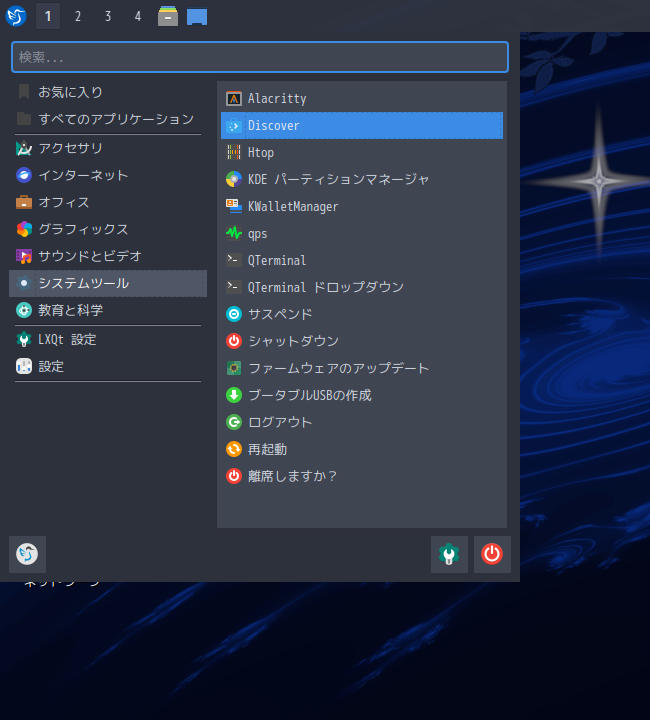Click the グラフィックス colorful icon
Image resolution: width=650 pixels, height=720 pixels.
point(24,229)
